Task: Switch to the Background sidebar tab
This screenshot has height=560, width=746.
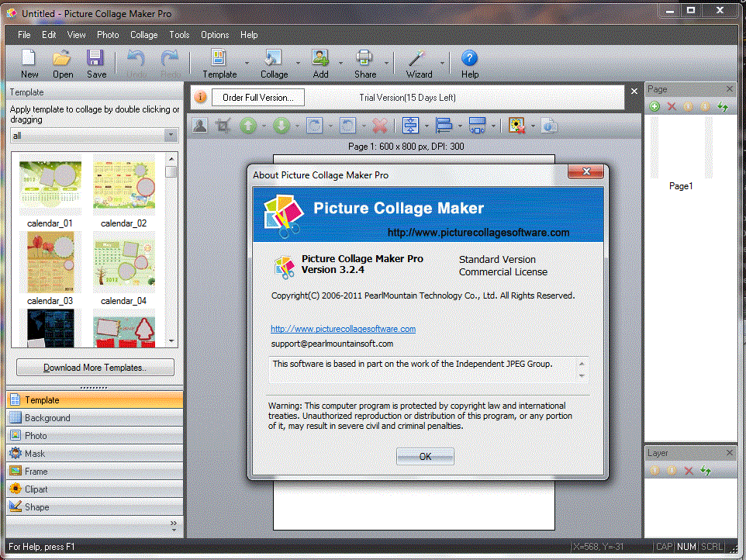Action: click(x=95, y=418)
